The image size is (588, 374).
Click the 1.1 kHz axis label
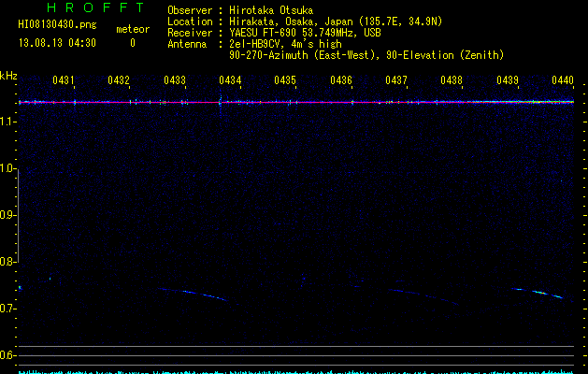(8, 122)
